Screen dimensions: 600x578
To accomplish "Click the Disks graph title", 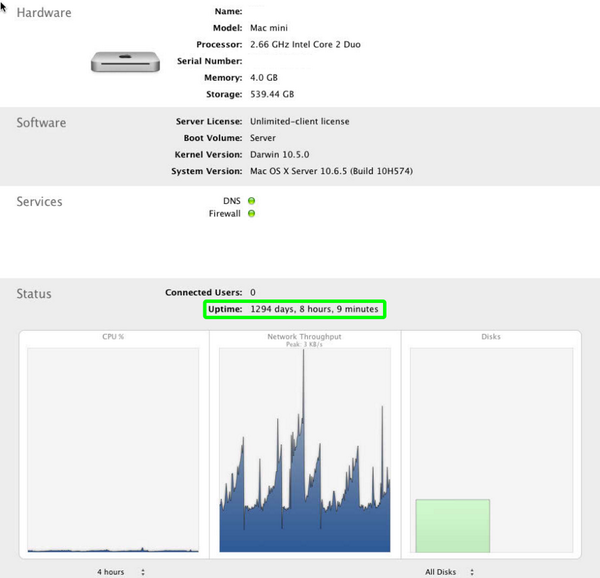I will coord(491,337).
